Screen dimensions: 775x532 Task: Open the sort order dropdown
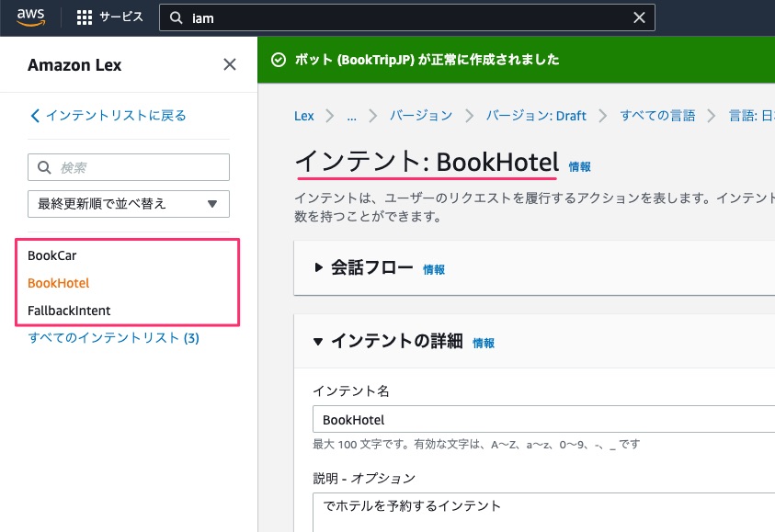coord(129,204)
